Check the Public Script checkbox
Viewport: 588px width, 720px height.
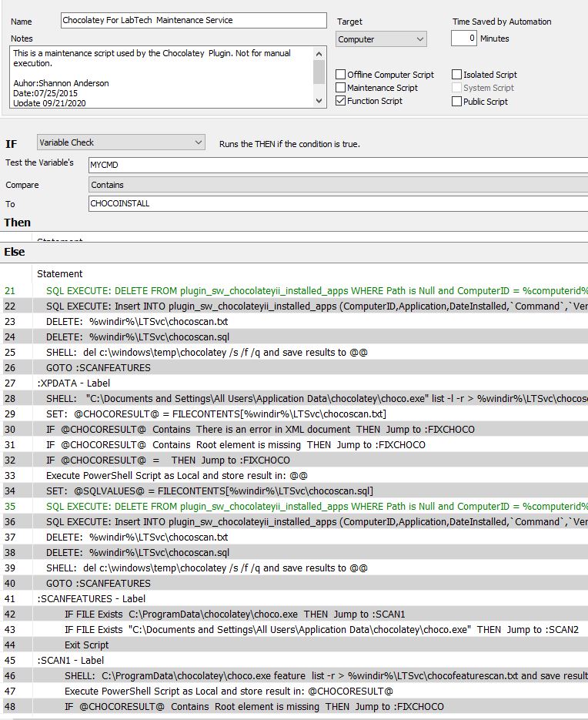[457, 101]
